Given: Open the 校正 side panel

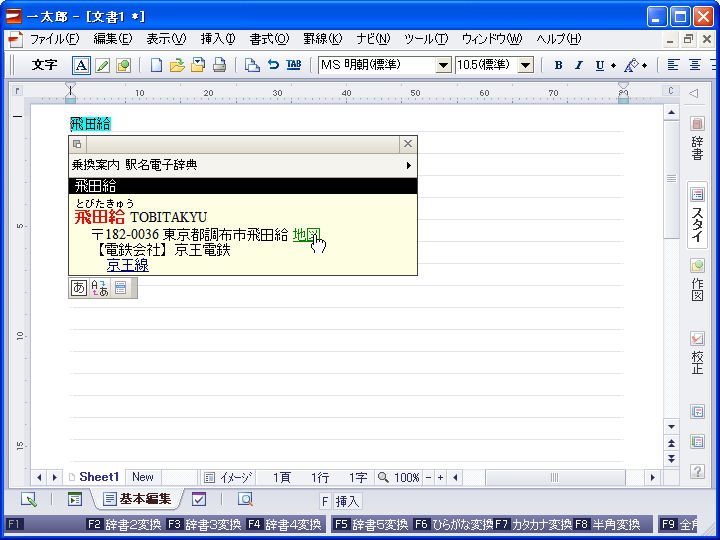Looking at the screenshot, I should tap(697, 352).
